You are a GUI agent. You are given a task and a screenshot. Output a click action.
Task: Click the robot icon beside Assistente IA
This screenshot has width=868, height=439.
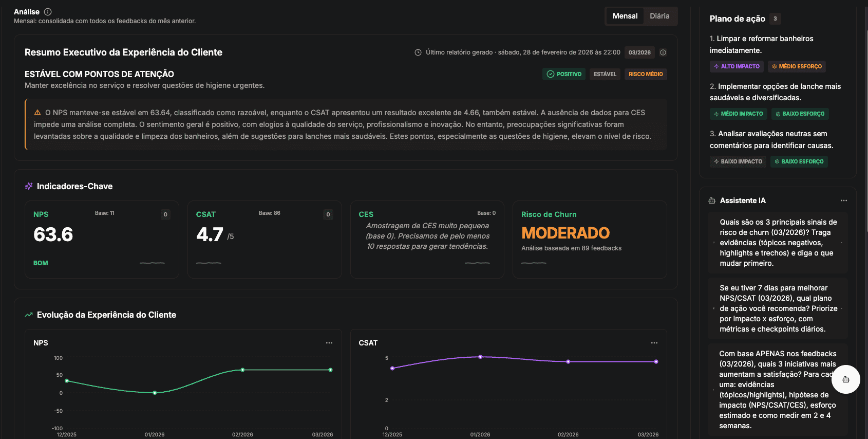coord(712,200)
